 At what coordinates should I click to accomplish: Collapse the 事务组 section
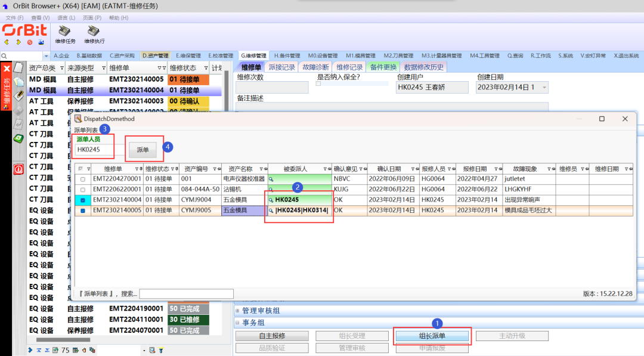pos(237,323)
